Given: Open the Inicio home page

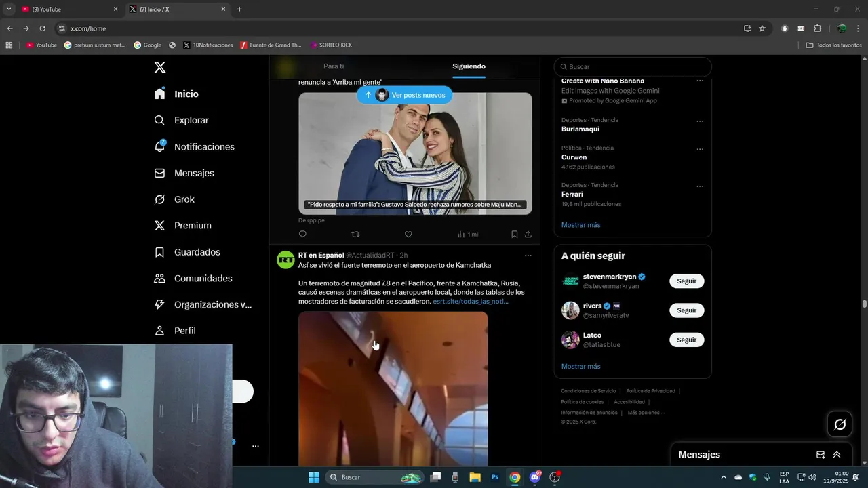Looking at the screenshot, I should [x=176, y=94].
